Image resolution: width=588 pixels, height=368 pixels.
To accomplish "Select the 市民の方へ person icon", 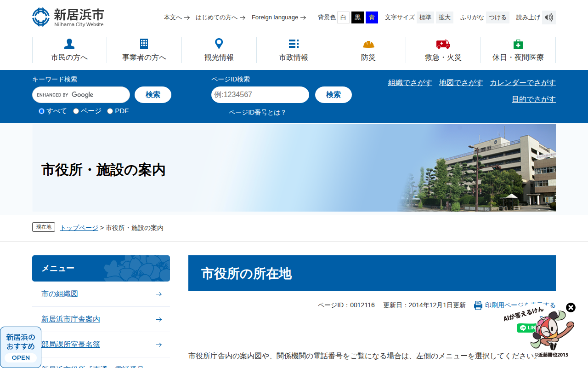I will pyautogui.click(x=69, y=43).
